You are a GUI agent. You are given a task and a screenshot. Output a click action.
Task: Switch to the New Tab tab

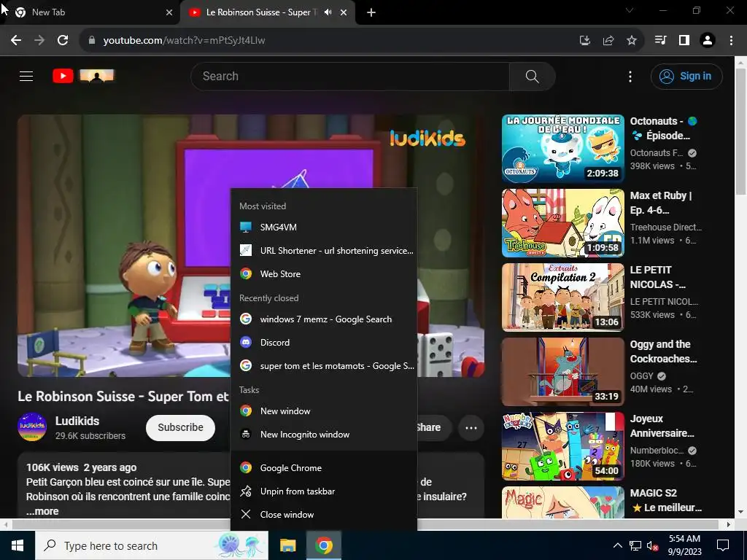coord(90,13)
